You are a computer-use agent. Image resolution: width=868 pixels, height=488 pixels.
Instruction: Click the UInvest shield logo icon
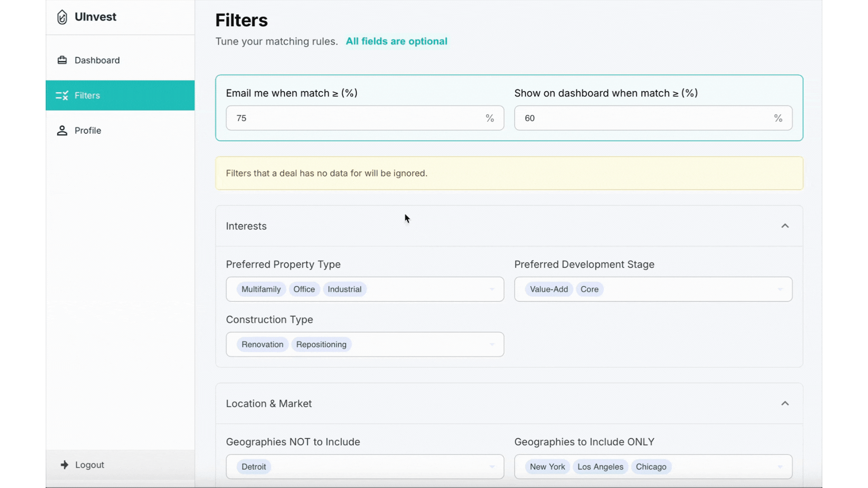[62, 17]
